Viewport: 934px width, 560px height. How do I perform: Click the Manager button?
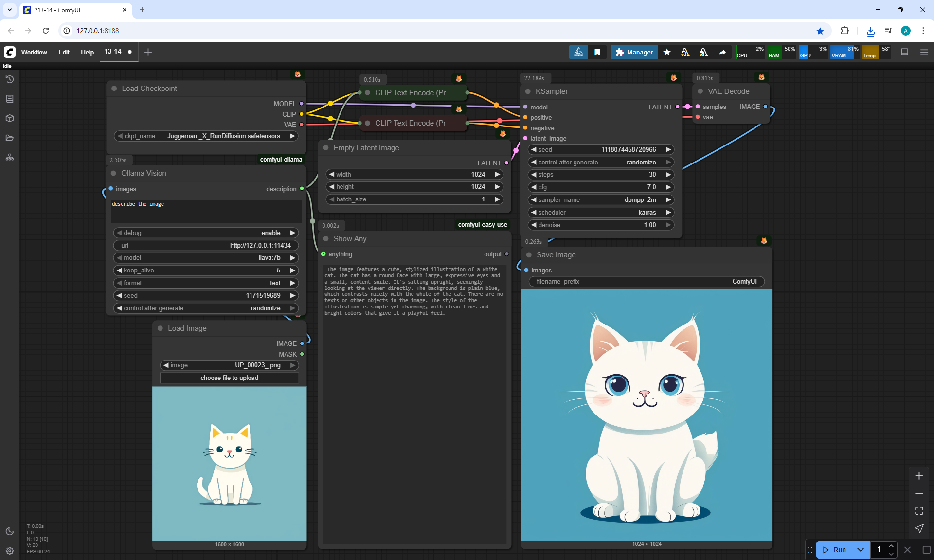(634, 52)
